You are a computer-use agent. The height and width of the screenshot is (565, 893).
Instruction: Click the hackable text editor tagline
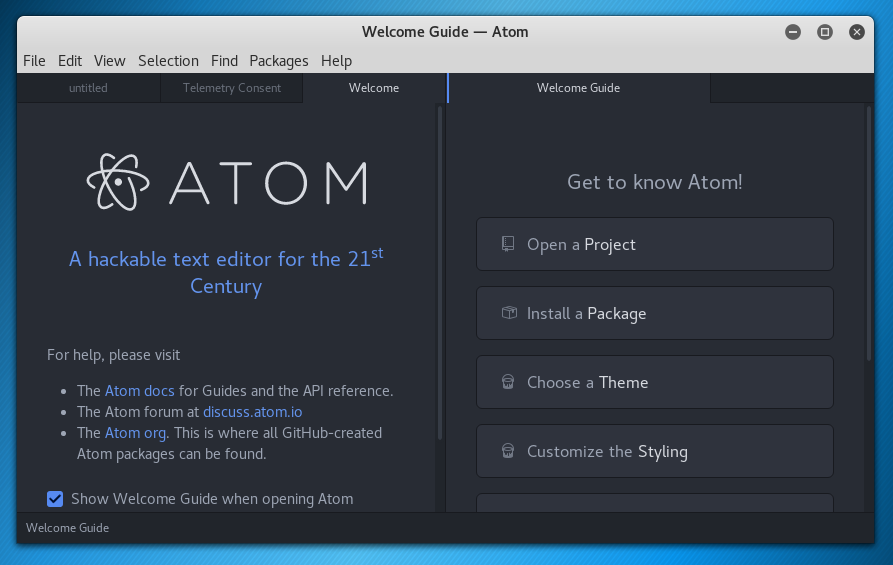pyautogui.click(x=226, y=272)
